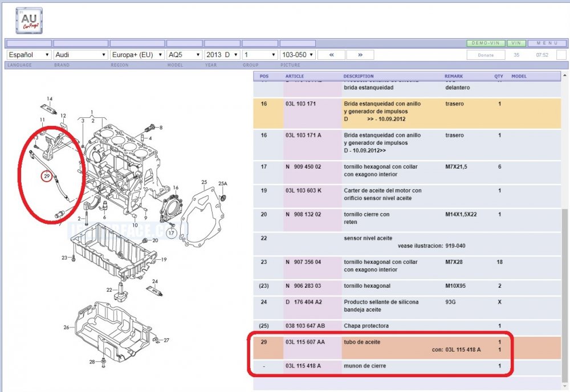This screenshot has height=392, width=570.
Task: Click callout 20 in the diagram
Action: (x=155, y=240)
